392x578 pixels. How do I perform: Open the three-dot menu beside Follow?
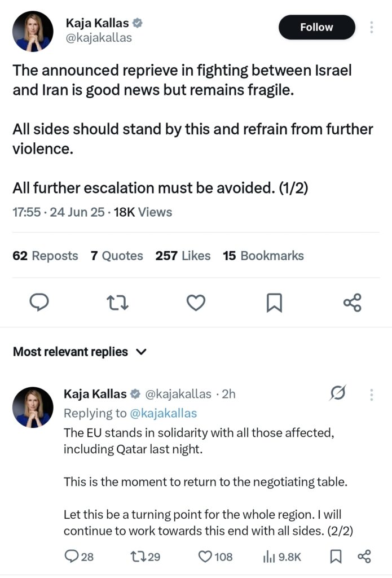coord(371,27)
